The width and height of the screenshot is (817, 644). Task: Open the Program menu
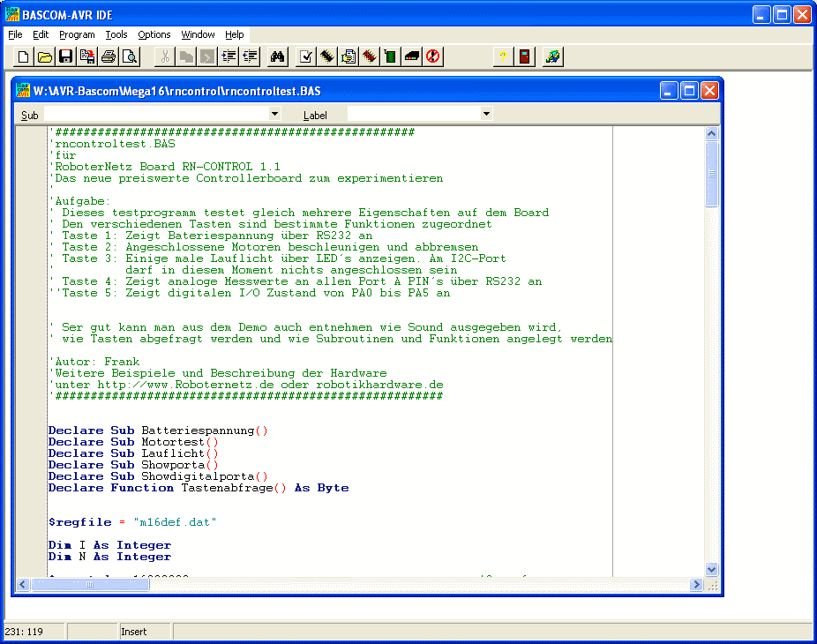(77, 34)
